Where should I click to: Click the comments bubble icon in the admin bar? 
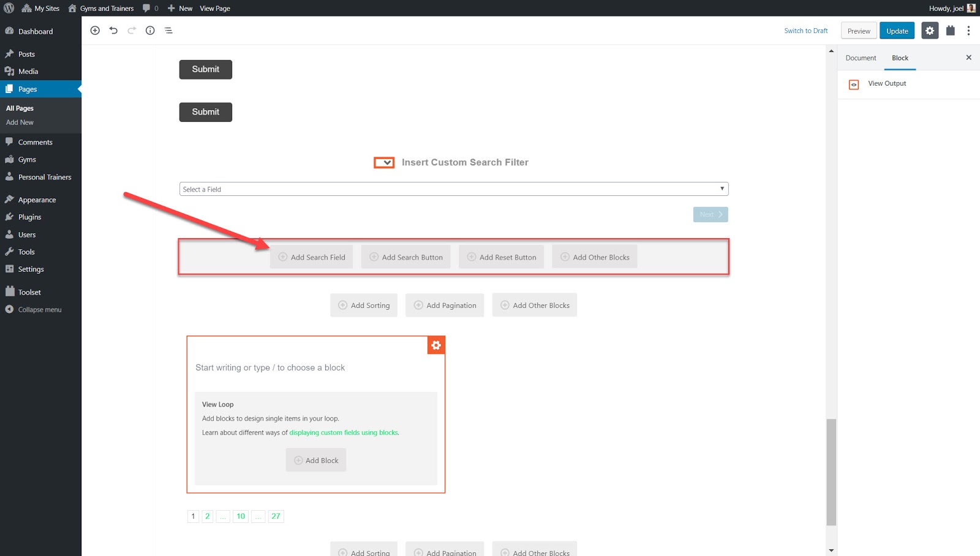coord(147,8)
